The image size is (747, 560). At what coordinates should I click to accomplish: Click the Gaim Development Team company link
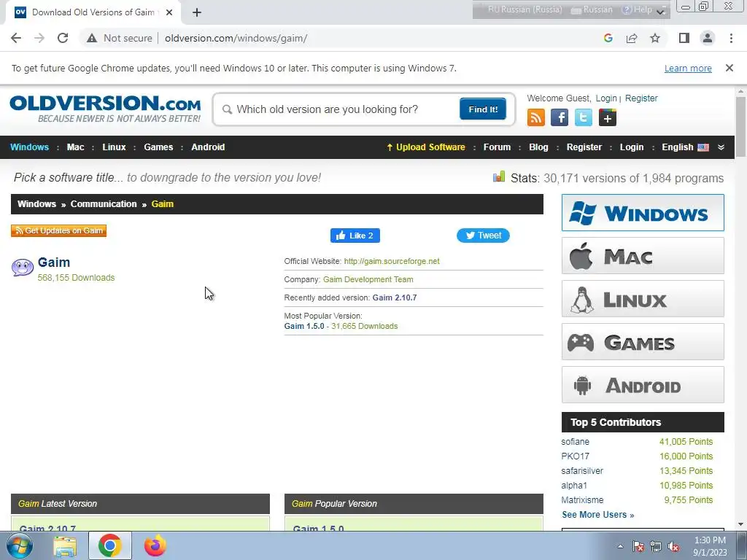pyautogui.click(x=368, y=279)
